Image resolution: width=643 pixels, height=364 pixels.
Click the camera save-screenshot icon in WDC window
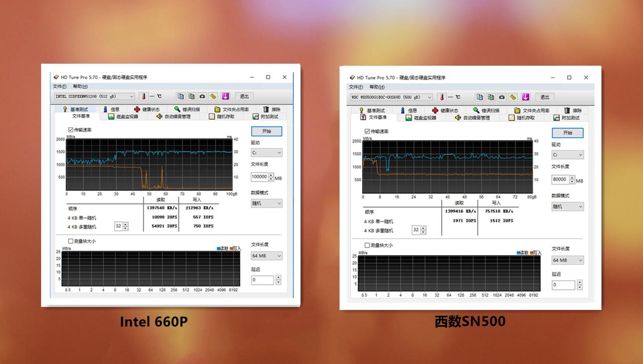coord(502,97)
